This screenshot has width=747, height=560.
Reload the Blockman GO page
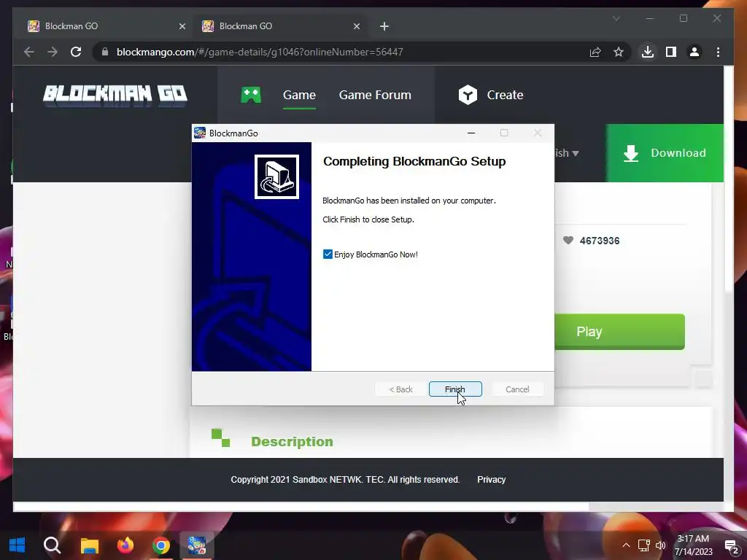point(76,52)
